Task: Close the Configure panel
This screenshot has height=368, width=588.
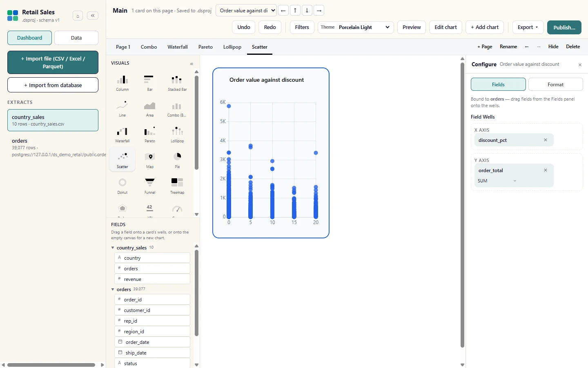Action: [580, 65]
